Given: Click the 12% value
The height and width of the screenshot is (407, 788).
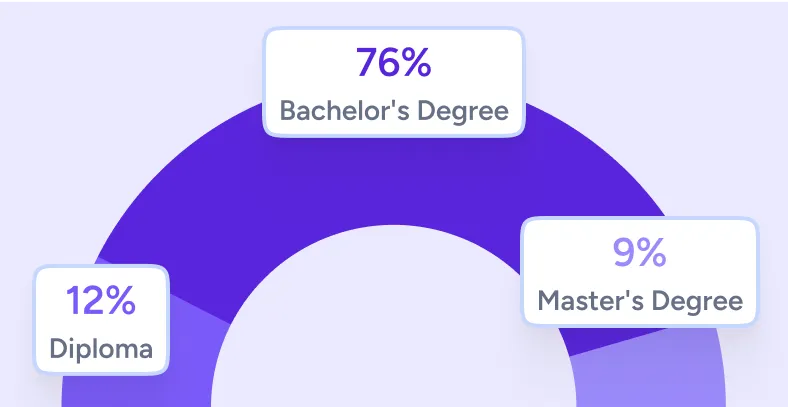Looking at the screenshot, I should pos(101,300).
